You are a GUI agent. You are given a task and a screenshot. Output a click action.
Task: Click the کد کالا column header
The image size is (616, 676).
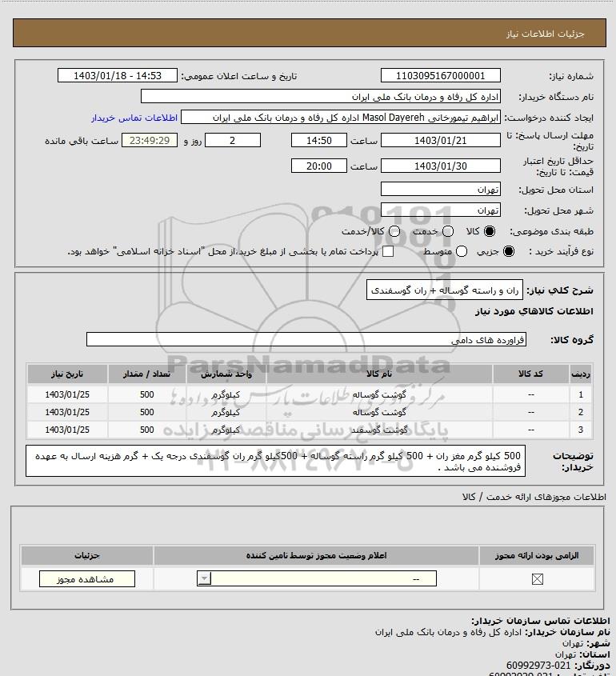[x=530, y=374]
